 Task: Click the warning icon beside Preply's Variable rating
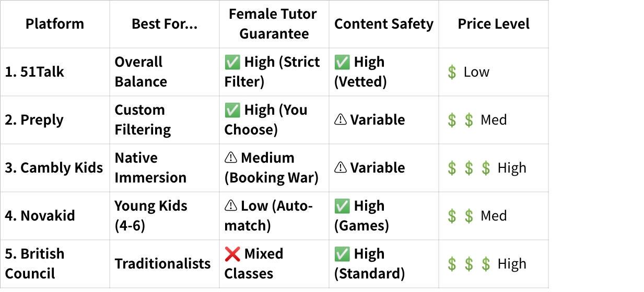point(340,120)
